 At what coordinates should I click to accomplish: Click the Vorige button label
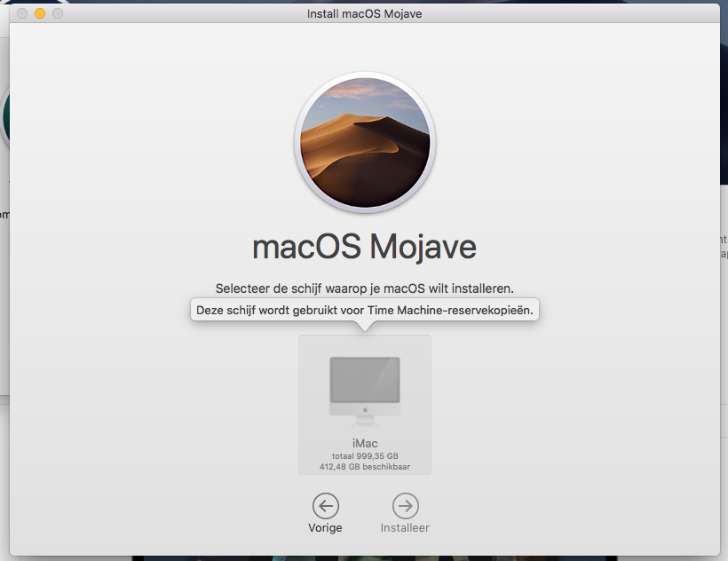point(325,528)
